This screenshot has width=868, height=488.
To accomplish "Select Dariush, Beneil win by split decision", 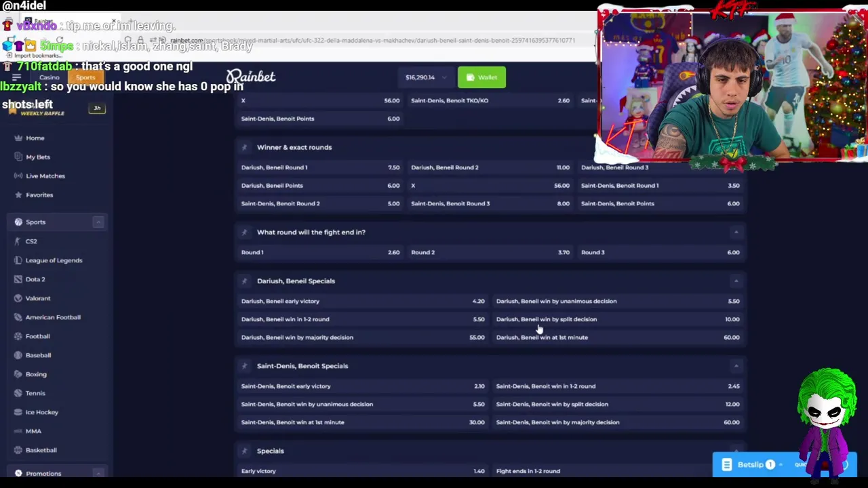I will pos(618,319).
